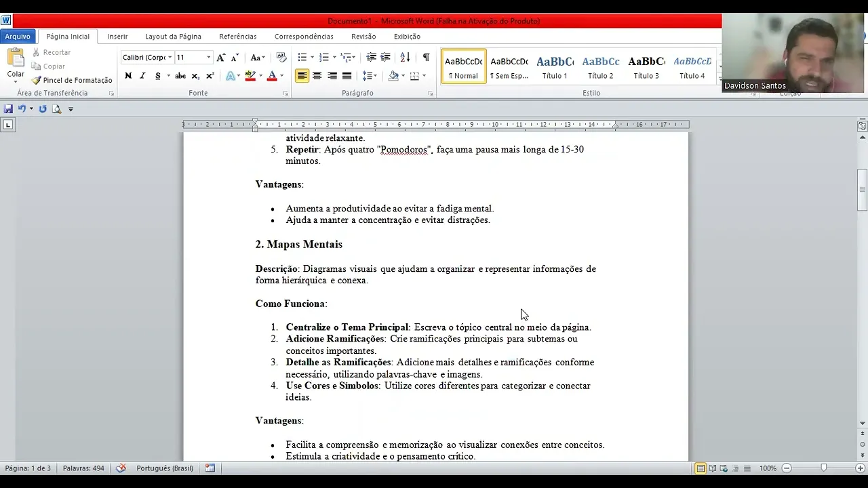868x488 pixels.
Task: Click the print preview icon in quick access toolbar
Action: (x=57, y=109)
